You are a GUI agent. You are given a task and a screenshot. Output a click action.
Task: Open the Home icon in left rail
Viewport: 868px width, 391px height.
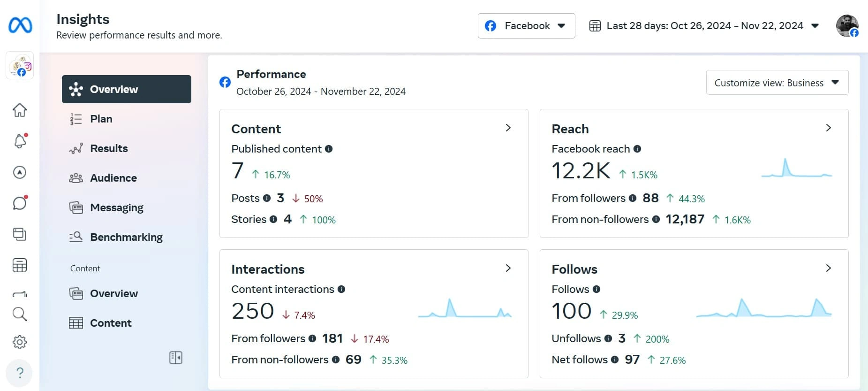click(x=20, y=110)
